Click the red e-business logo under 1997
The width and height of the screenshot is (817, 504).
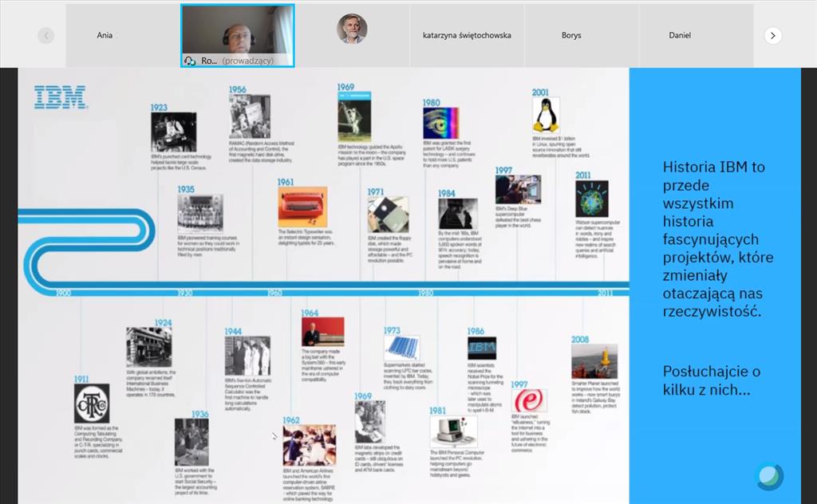click(529, 401)
